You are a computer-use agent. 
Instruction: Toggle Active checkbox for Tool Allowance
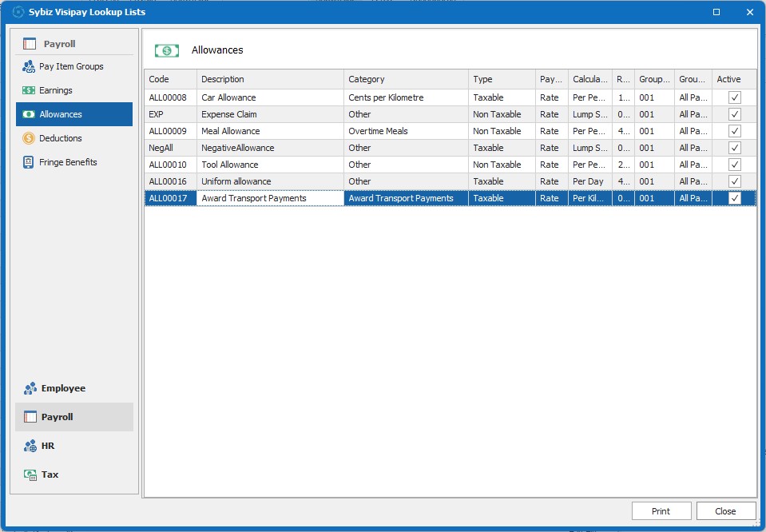734,165
